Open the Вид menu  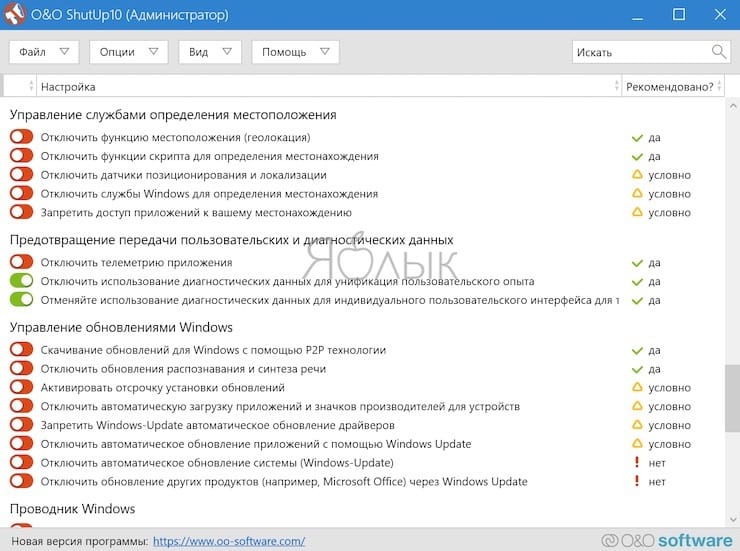pos(210,52)
